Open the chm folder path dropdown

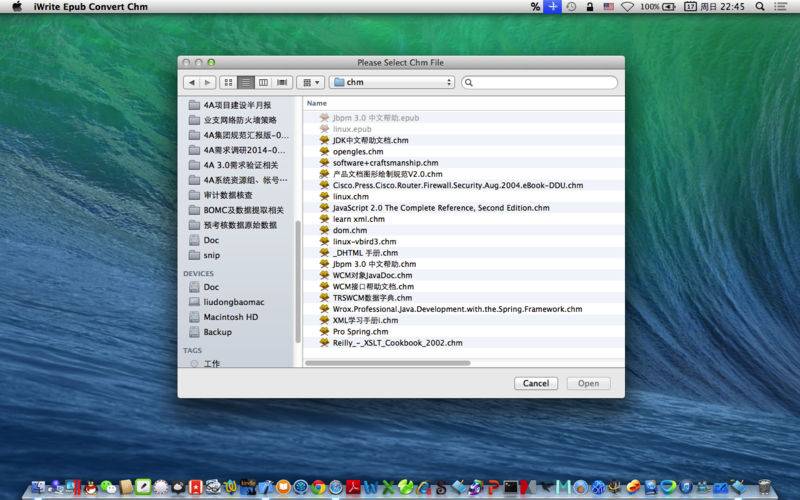click(392, 82)
